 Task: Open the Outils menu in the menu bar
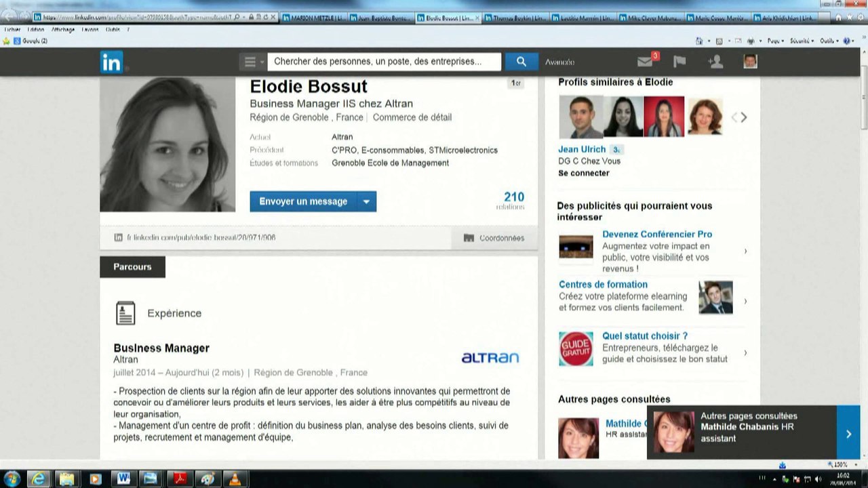(113, 30)
